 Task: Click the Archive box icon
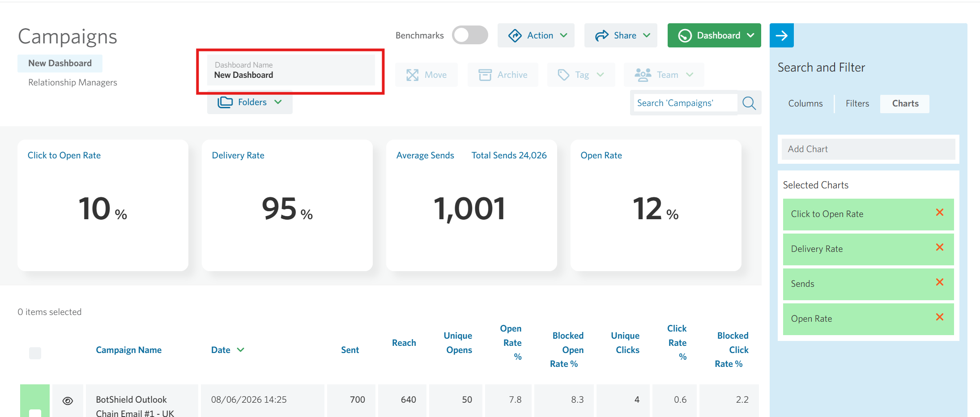pyautogui.click(x=485, y=75)
